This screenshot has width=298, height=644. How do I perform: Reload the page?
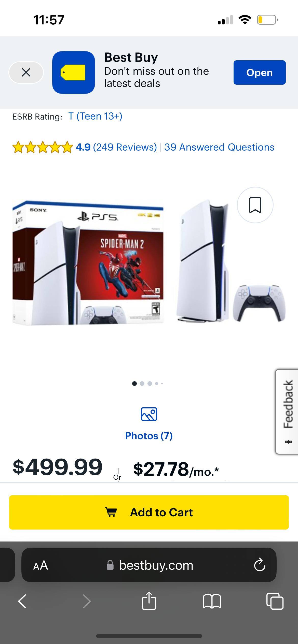coord(260,565)
